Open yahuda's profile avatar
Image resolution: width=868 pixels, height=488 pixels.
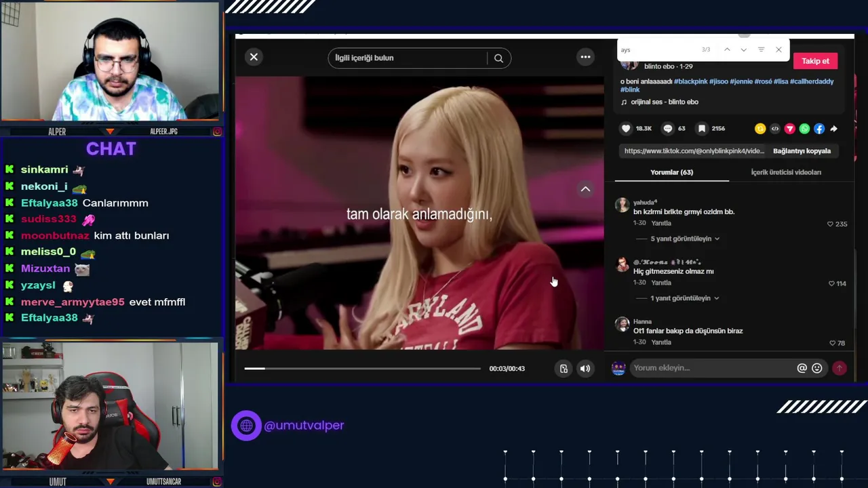tap(622, 205)
